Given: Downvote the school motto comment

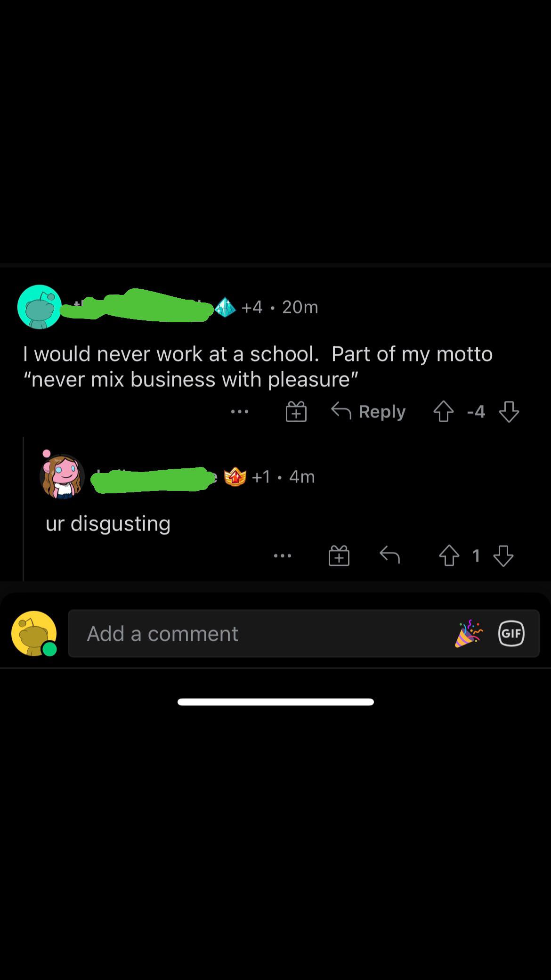Looking at the screenshot, I should pos(509,412).
